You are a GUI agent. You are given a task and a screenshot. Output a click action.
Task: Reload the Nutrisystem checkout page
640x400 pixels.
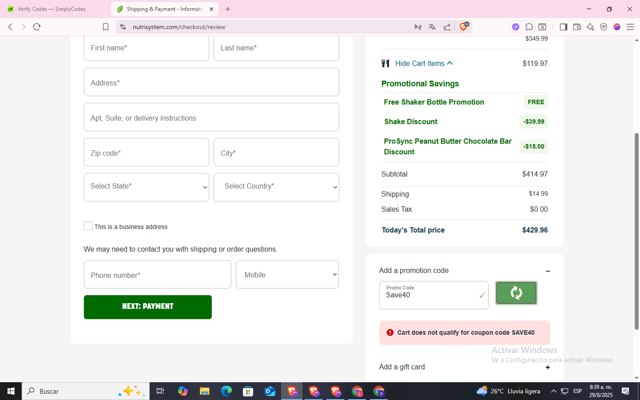click(x=37, y=27)
